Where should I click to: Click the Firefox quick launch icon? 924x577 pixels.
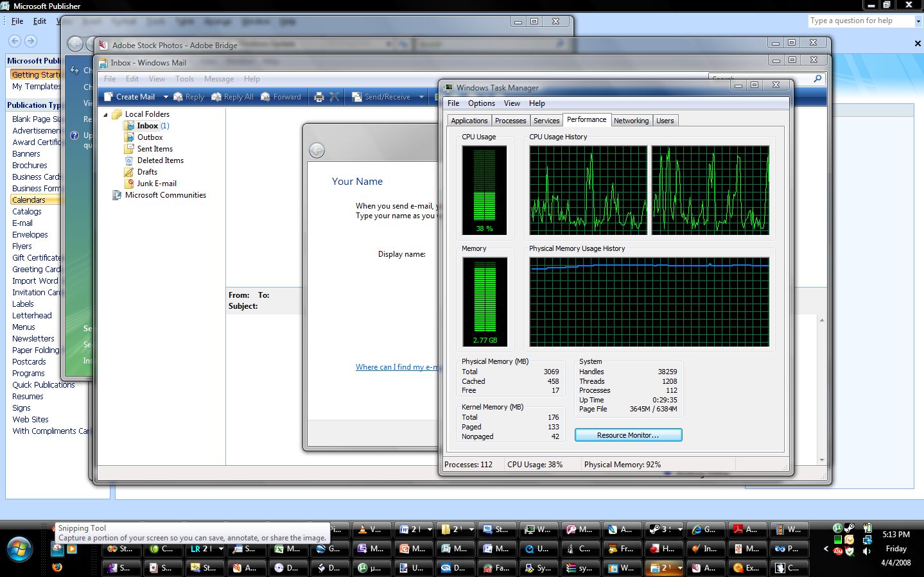click(x=57, y=567)
